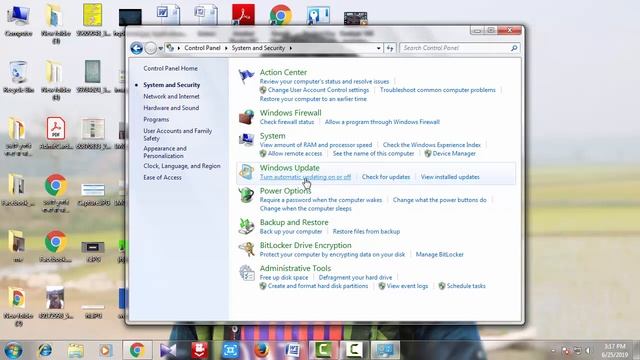The width and height of the screenshot is (640, 360).
Task: Select User Accounts and Family Safety
Action: (178, 134)
